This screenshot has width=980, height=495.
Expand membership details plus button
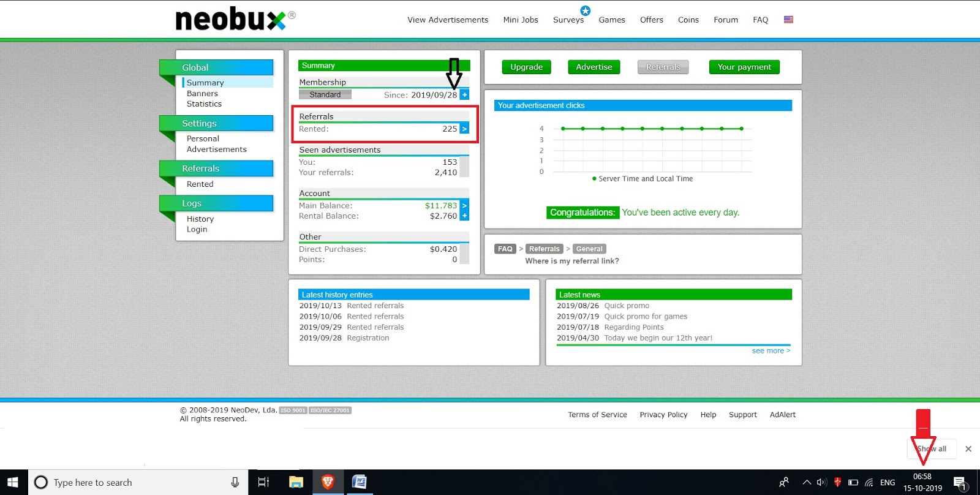(464, 95)
